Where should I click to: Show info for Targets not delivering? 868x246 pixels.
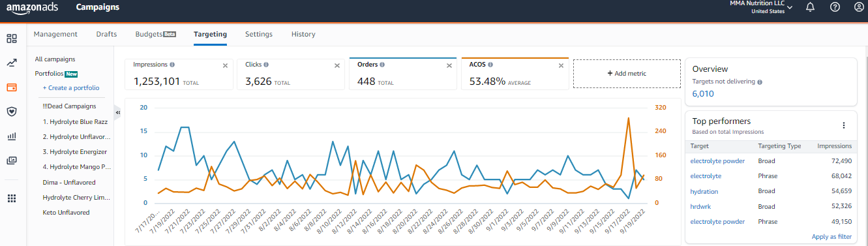[760, 82]
